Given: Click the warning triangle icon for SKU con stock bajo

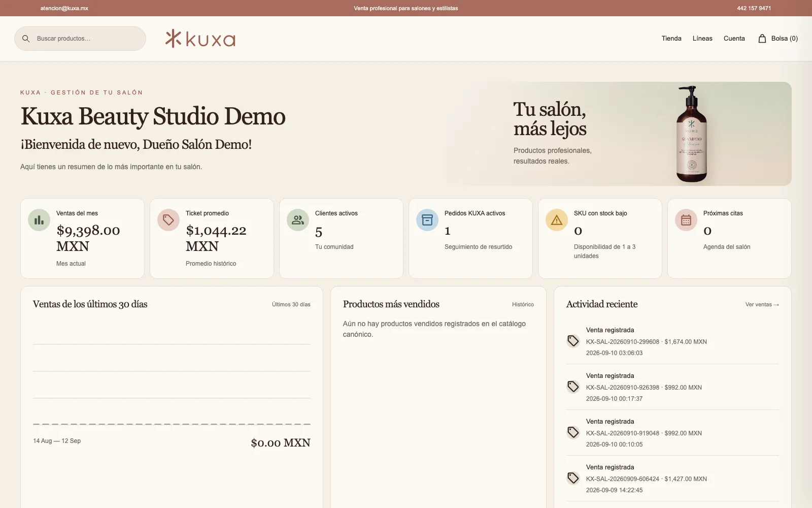Looking at the screenshot, I should click(557, 220).
